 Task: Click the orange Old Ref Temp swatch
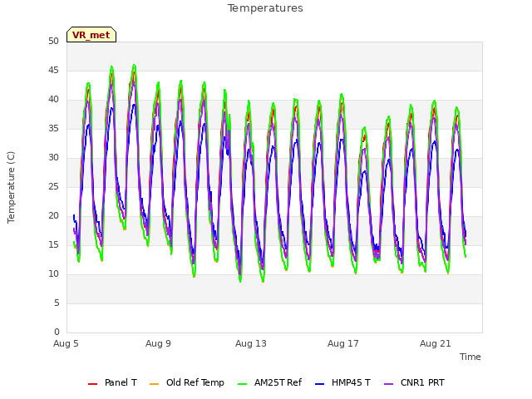154,384
